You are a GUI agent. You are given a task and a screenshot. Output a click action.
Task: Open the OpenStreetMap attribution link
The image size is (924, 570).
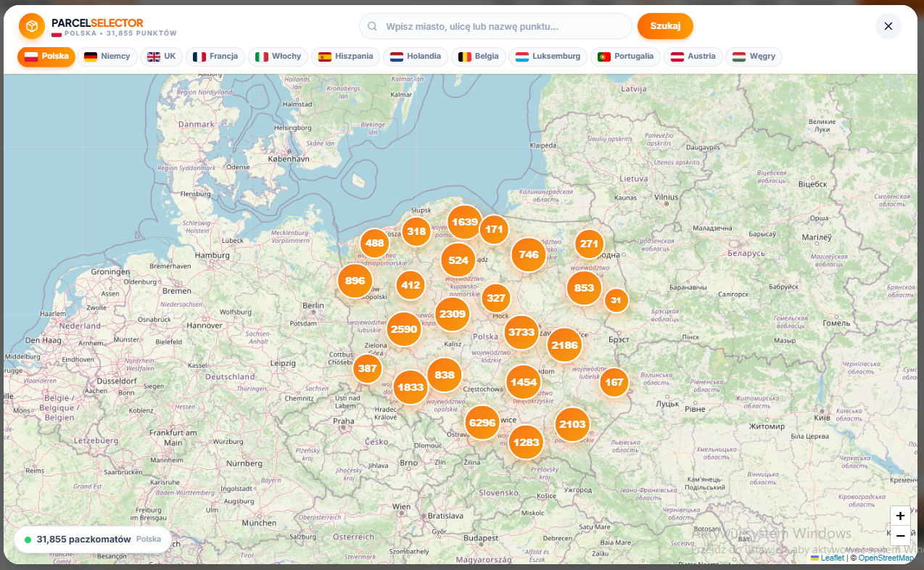[886, 558]
